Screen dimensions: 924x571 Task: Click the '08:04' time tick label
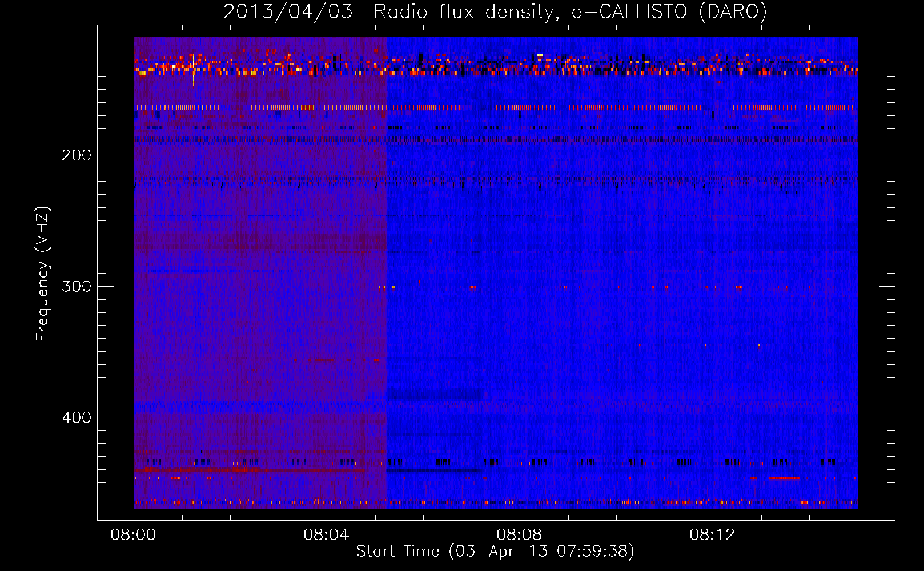[x=326, y=535]
